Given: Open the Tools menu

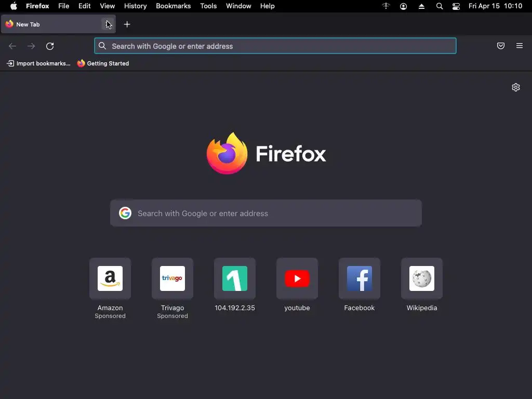Looking at the screenshot, I should click(x=208, y=6).
